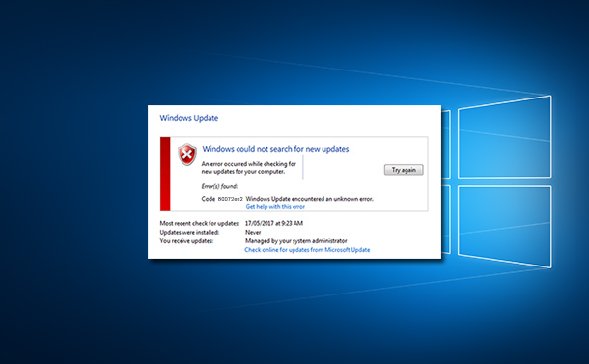The height and width of the screenshot is (364, 589).
Task: Select the 'Windows Update' heading text
Action: click(x=189, y=118)
